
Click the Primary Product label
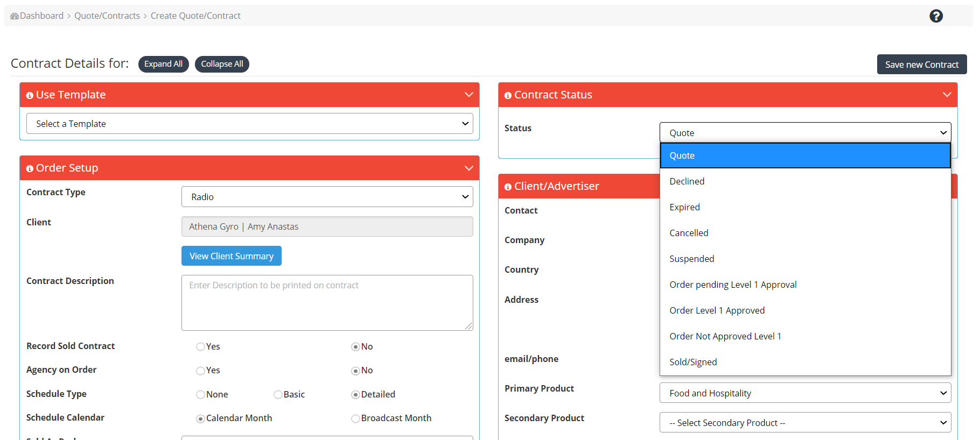point(539,388)
